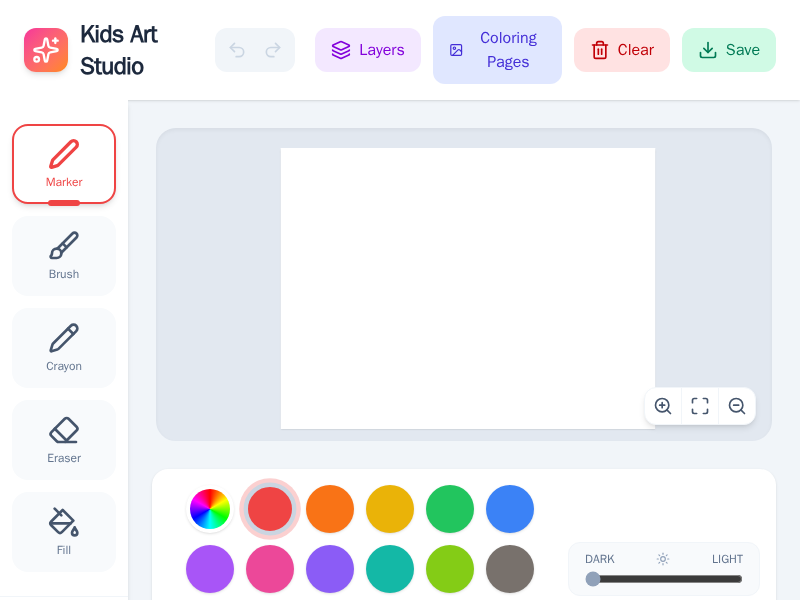Viewport: 800px width, 600px height.
Task: Toggle fullscreen canvas view
Action: (700, 406)
